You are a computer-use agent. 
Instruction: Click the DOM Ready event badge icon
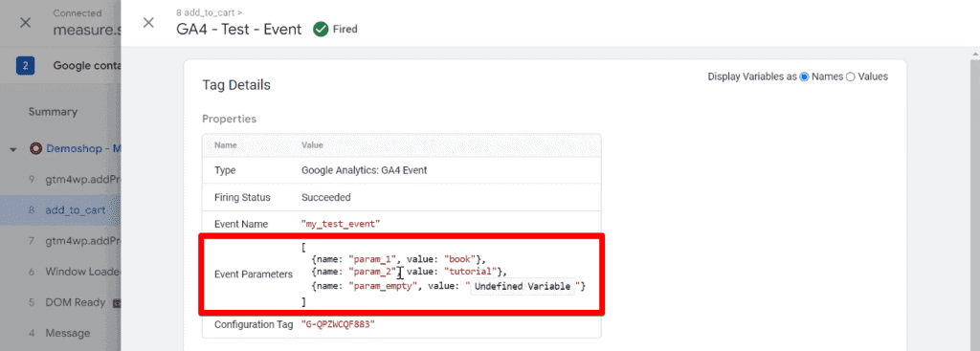[116, 303]
